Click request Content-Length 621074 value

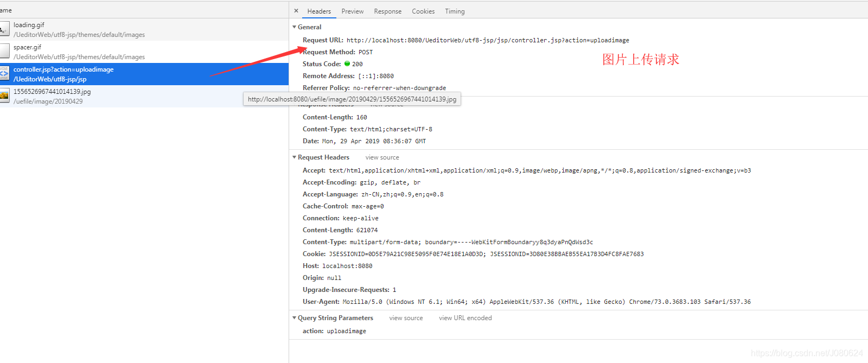click(x=367, y=230)
